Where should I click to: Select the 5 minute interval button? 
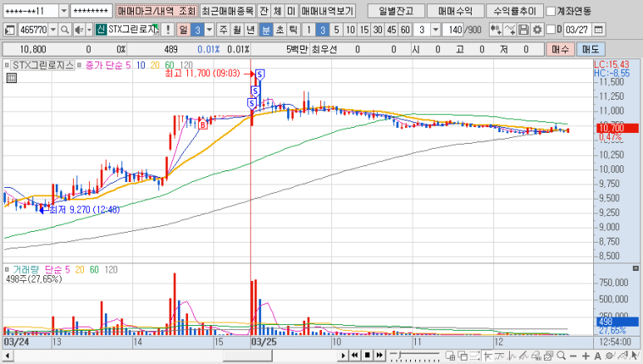[x=336, y=30]
